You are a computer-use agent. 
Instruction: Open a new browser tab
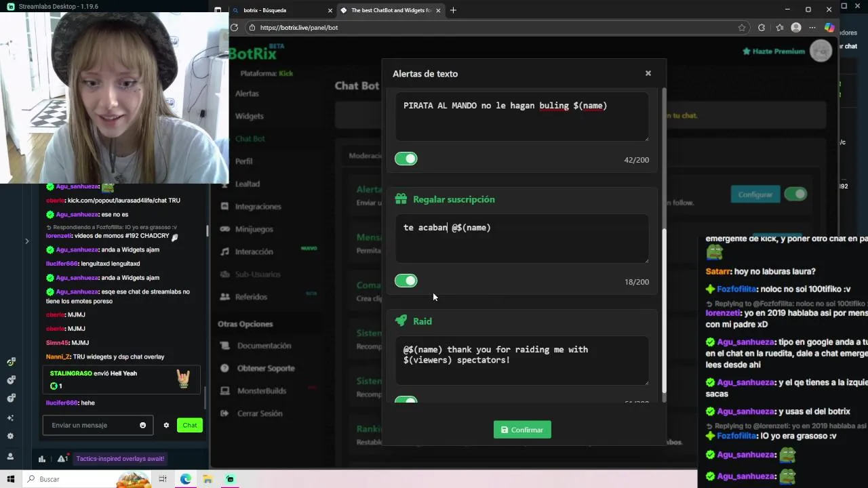[453, 10]
